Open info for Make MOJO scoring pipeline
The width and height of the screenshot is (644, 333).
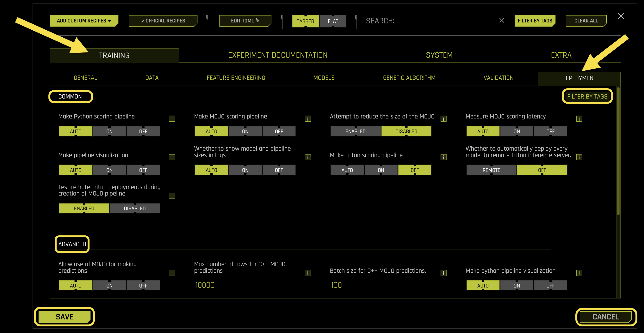point(308,119)
